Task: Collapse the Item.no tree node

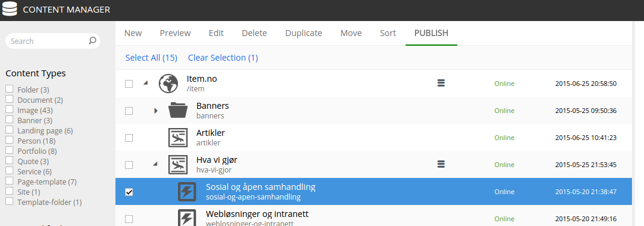Action: [146, 83]
